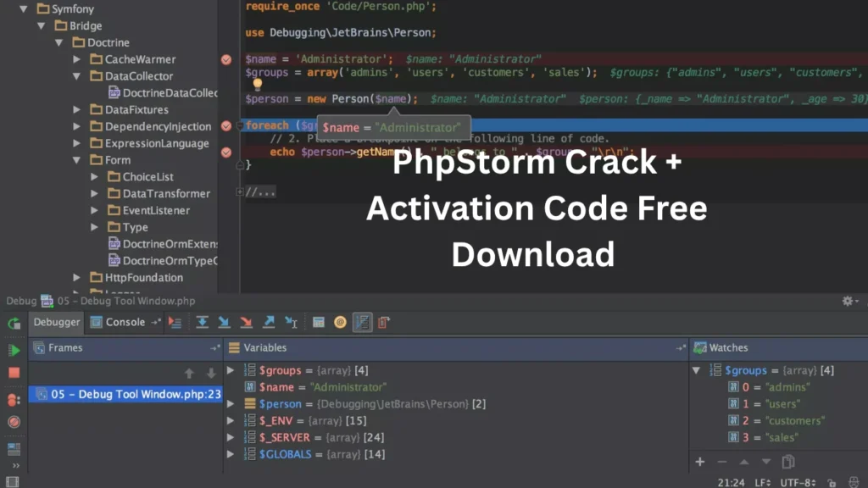This screenshot has width=868, height=488.
Task: Click the Step Over icon
Action: click(x=202, y=322)
